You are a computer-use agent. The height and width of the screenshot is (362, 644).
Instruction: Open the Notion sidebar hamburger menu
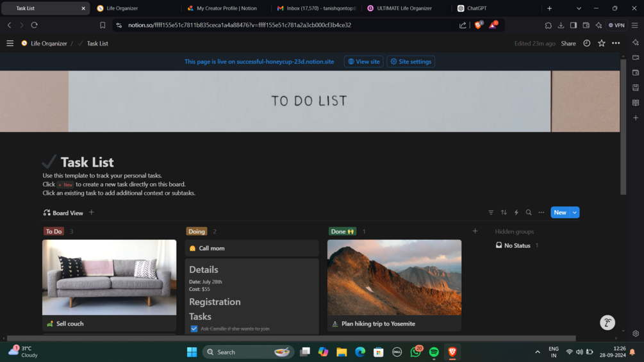coord(10,43)
